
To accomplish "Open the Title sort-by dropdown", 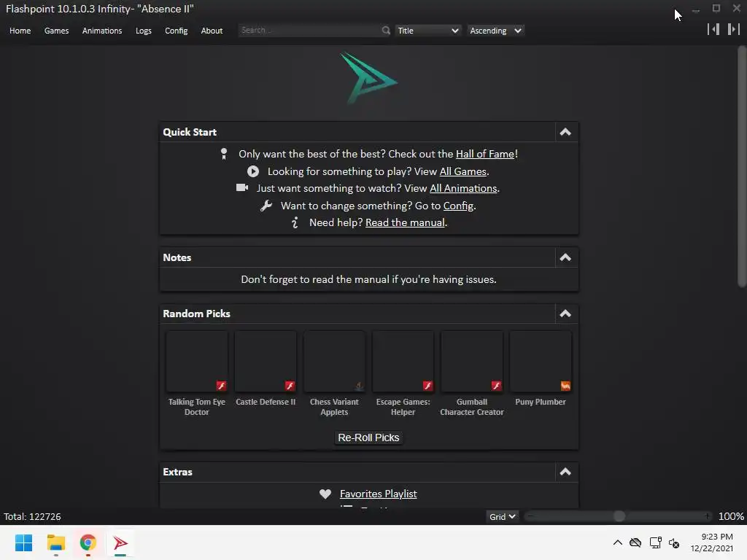I will click(x=427, y=31).
